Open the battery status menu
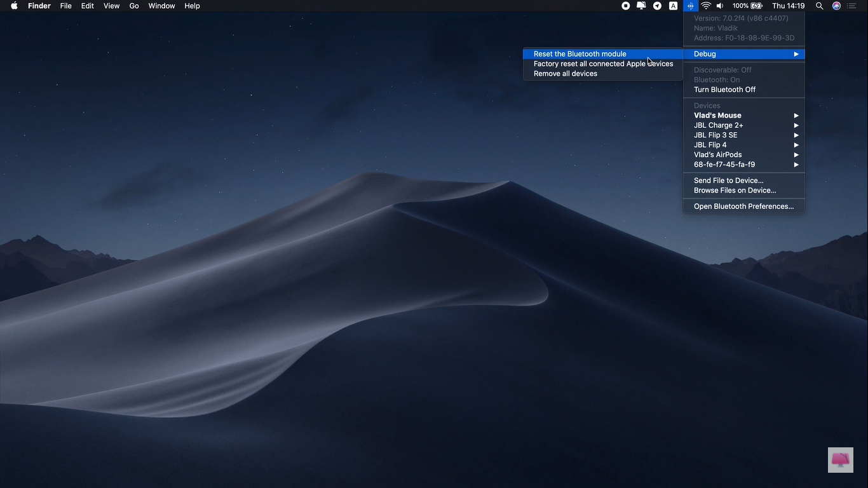 pyautogui.click(x=757, y=6)
